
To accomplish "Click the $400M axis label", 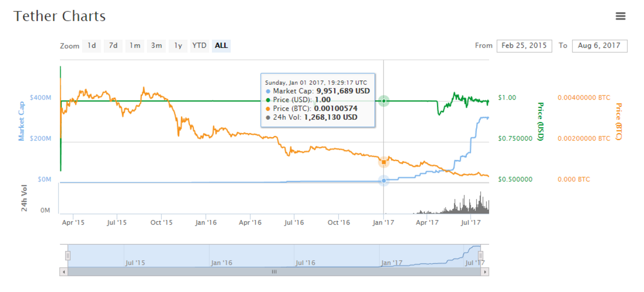I will [x=40, y=98].
